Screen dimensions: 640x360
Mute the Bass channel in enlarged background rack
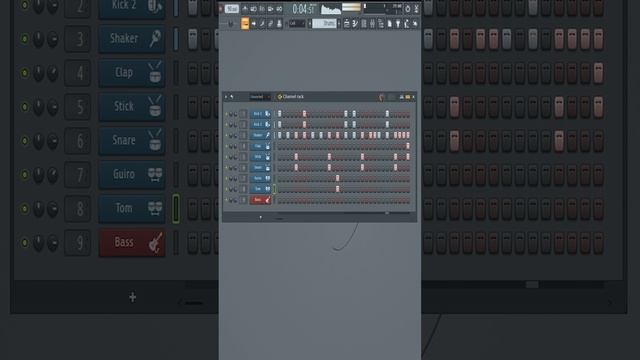click(x=24, y=242)
